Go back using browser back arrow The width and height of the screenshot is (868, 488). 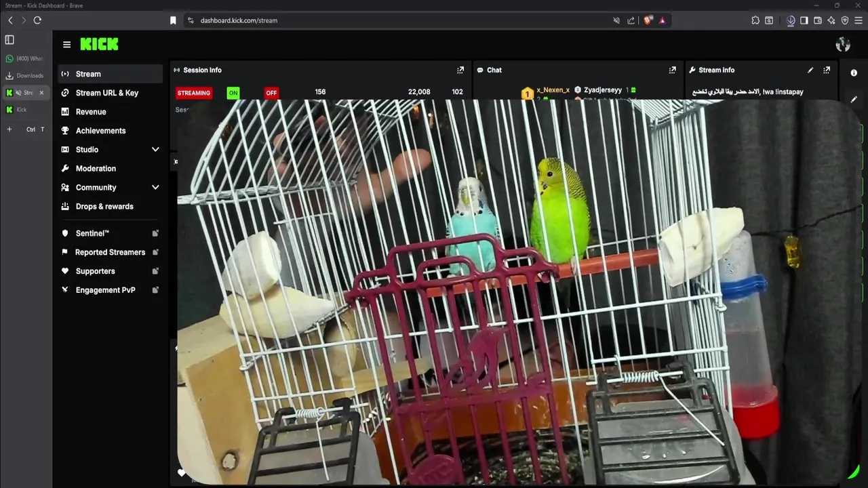pos(10,20)
